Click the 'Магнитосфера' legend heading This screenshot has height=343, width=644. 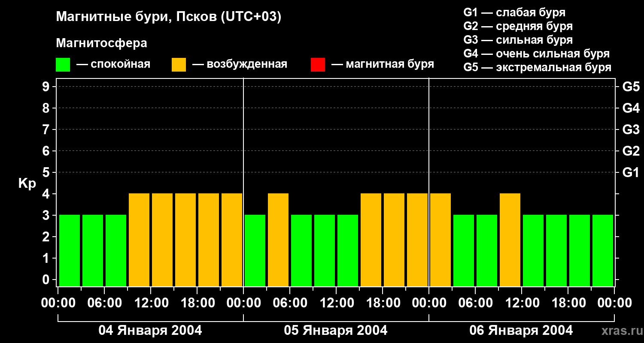[x=101, y=43]
